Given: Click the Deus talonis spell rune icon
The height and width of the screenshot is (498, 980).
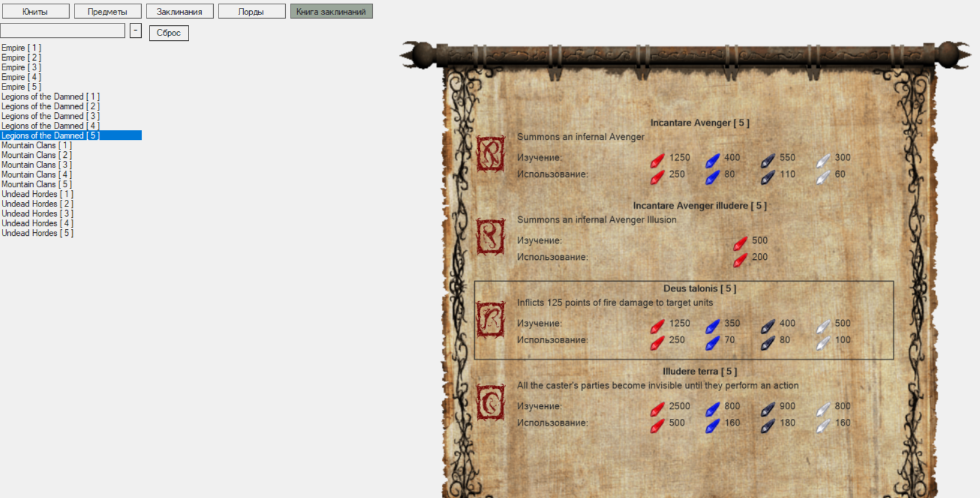Looking at the screenshot, I should (491, 319).
